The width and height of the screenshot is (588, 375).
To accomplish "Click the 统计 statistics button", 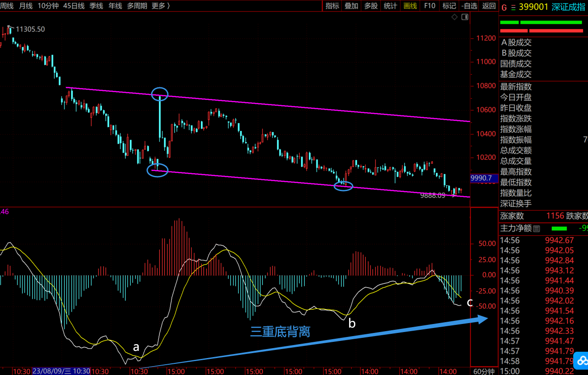I will (x=390, y=6).
